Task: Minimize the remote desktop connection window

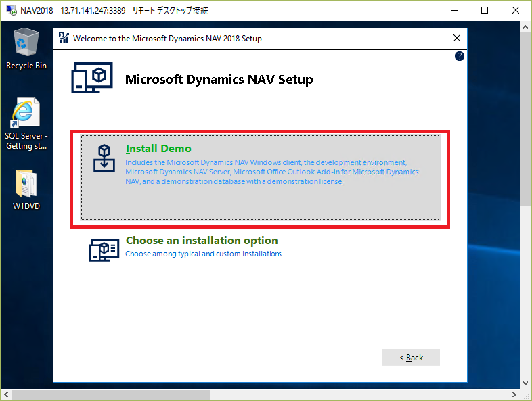Action: (x=454, y=10)
